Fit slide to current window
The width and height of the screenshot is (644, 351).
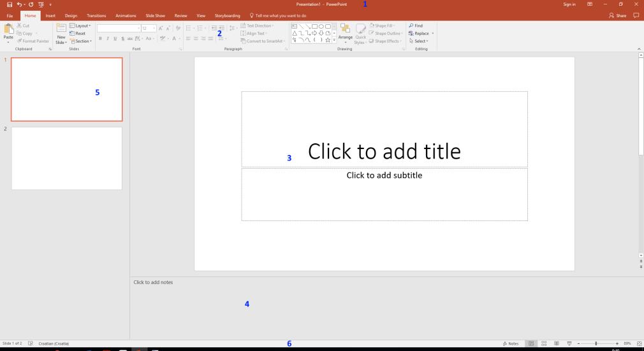(639, 343)
